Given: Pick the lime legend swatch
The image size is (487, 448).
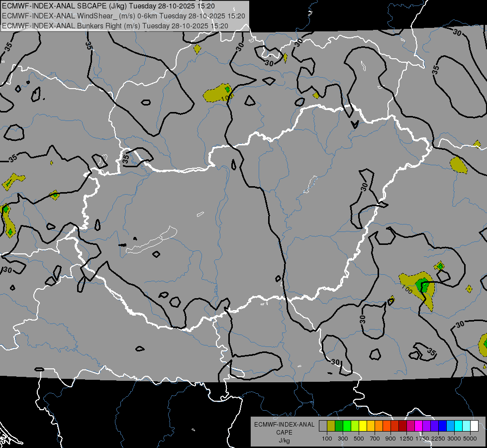Looking at the screenshot, I should 355,426.
